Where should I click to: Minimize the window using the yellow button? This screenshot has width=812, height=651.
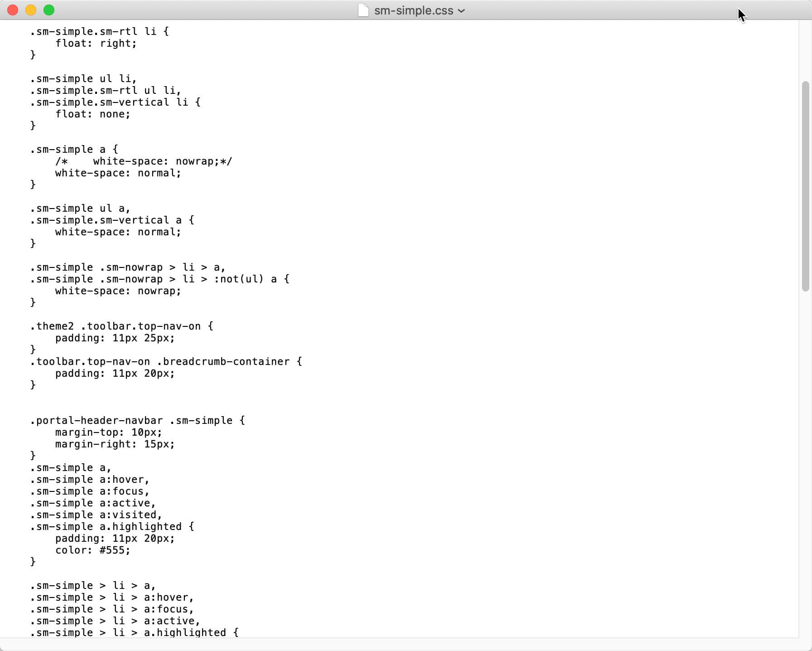31,10
